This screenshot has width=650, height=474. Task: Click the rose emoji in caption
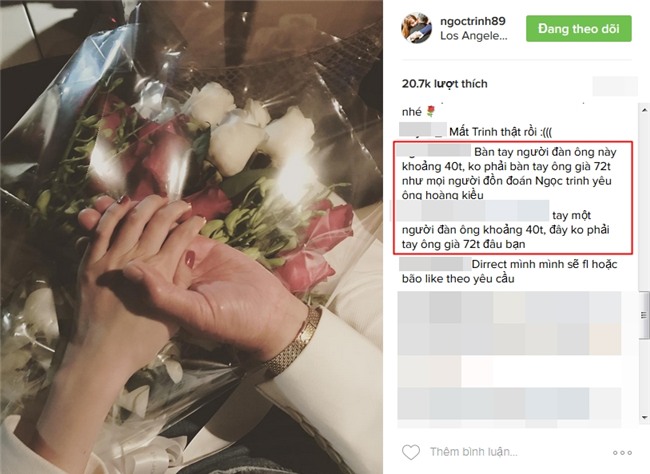[431, 111]
